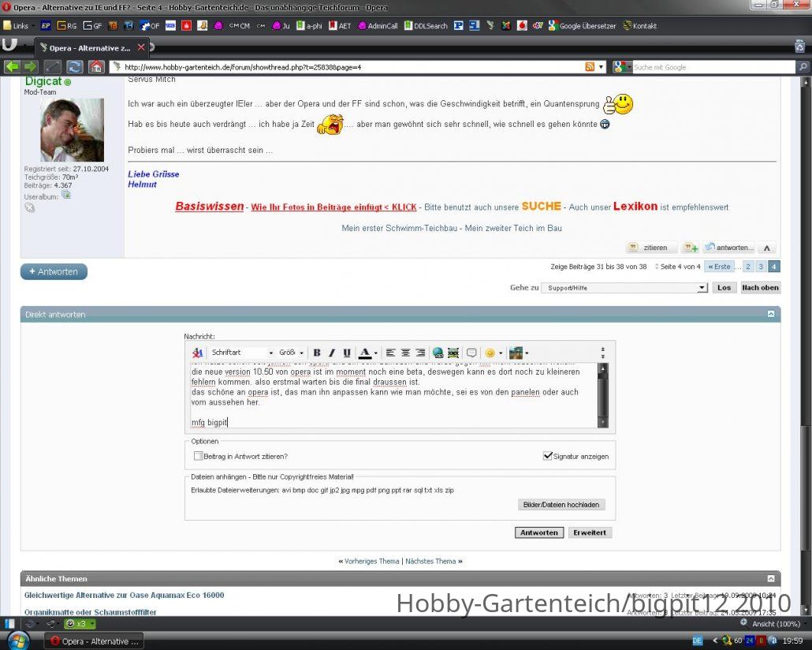812x650 pixels.
Task: Center text in editor
Action: coord(405,353)
